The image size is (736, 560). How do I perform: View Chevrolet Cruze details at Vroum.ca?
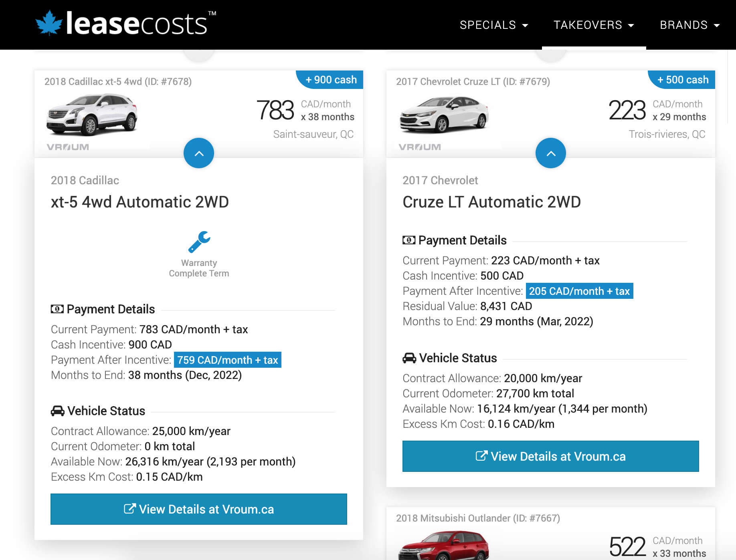point(551,456)
